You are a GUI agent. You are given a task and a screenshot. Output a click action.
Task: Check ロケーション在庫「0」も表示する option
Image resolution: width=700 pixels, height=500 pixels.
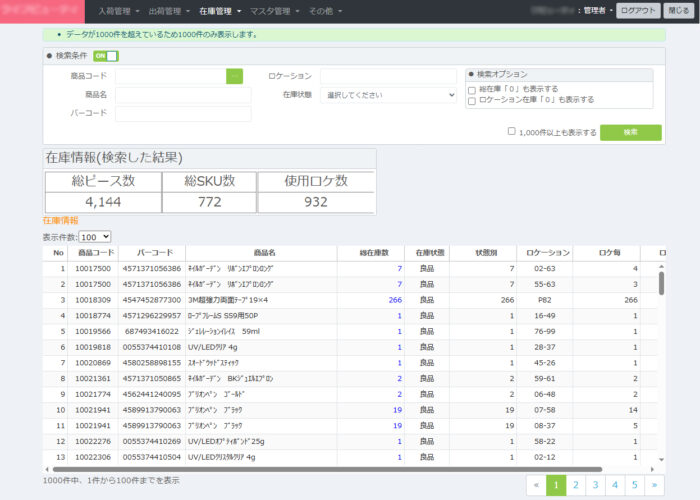(x=472, y=100)
